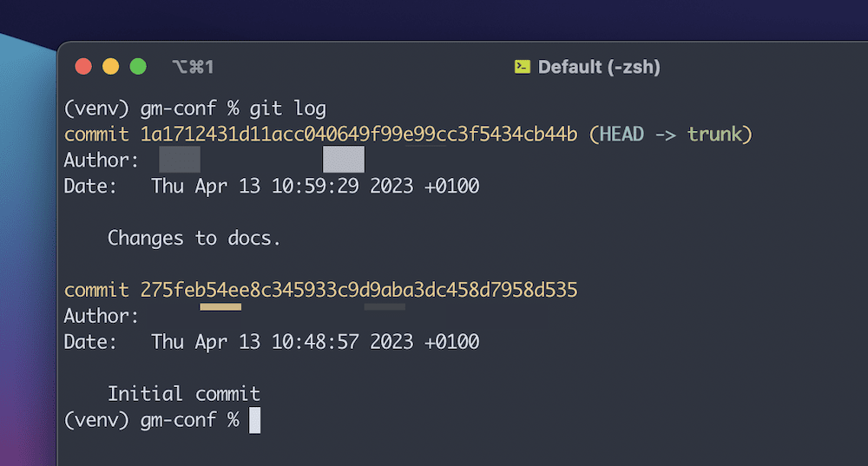The height and width of the screenshot is (466, 868).
Task: Click the "HEAD" ref label
Action: 621,135
